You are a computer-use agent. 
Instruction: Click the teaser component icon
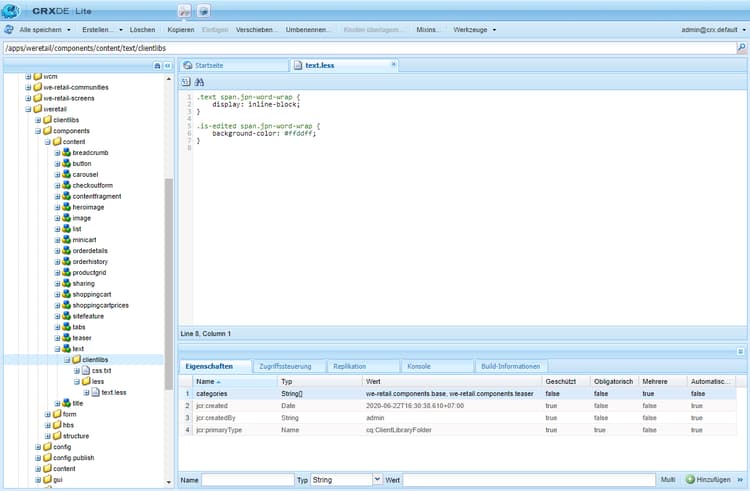tap(66, 338)
